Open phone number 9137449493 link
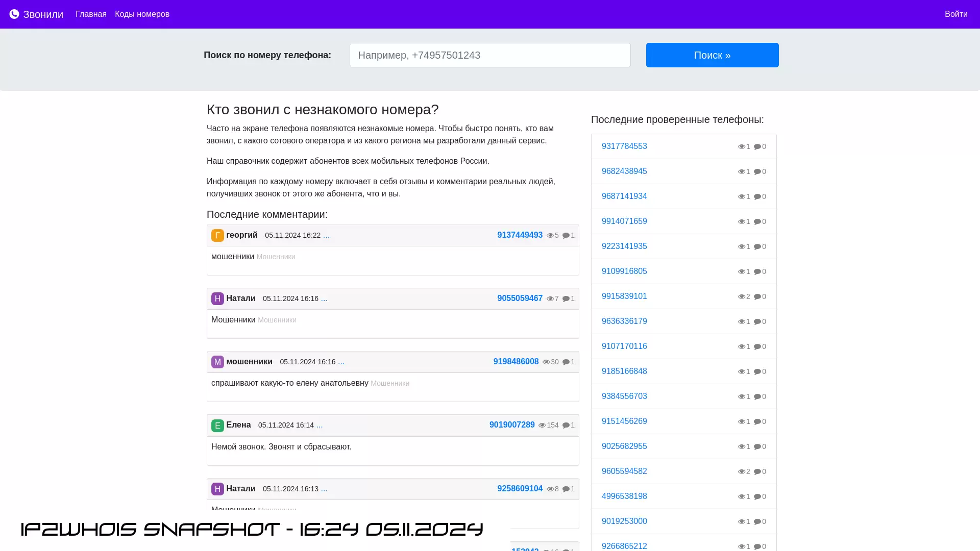 [x=520, y=235]
